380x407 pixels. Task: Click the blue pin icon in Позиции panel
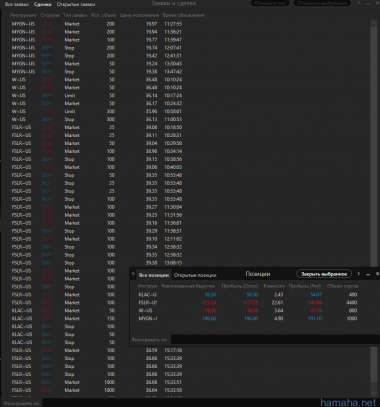[133, 274]
